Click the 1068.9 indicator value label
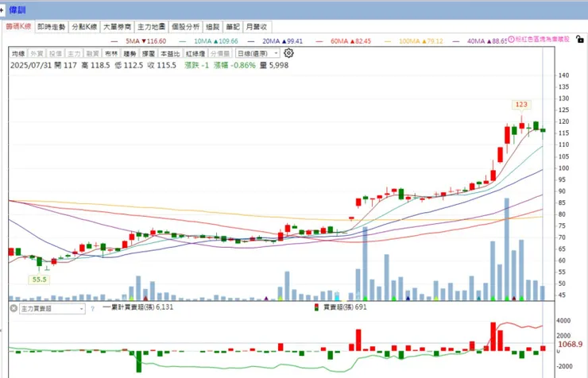Viewport: 588px width, 378px height. pyautogui.click(x=571, y=344)
